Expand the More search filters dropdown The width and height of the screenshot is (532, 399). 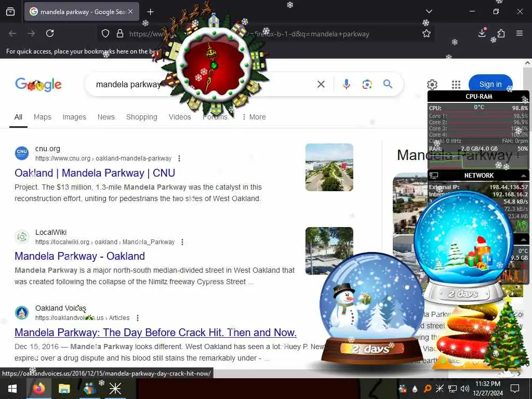254,117
